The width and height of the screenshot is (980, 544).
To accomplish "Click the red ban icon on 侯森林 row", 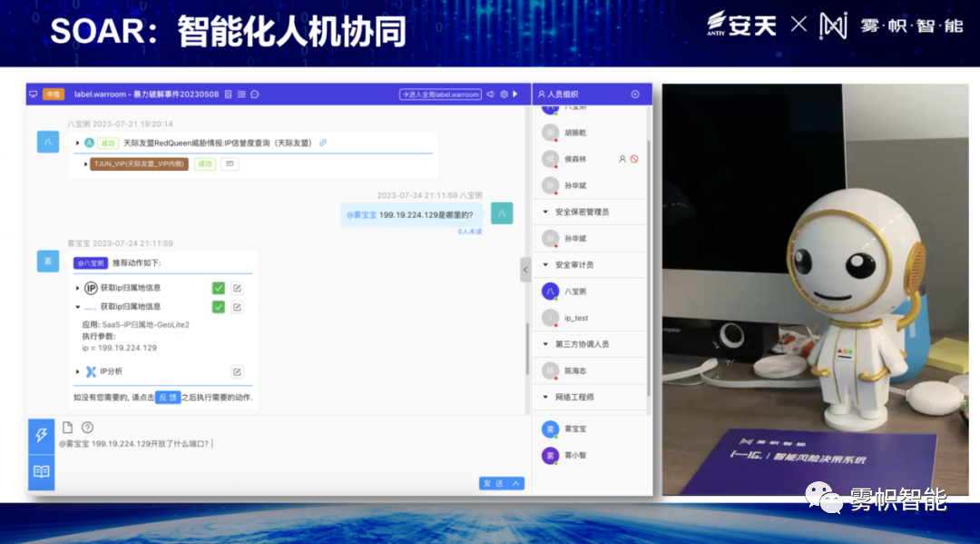I will [634, 159].
